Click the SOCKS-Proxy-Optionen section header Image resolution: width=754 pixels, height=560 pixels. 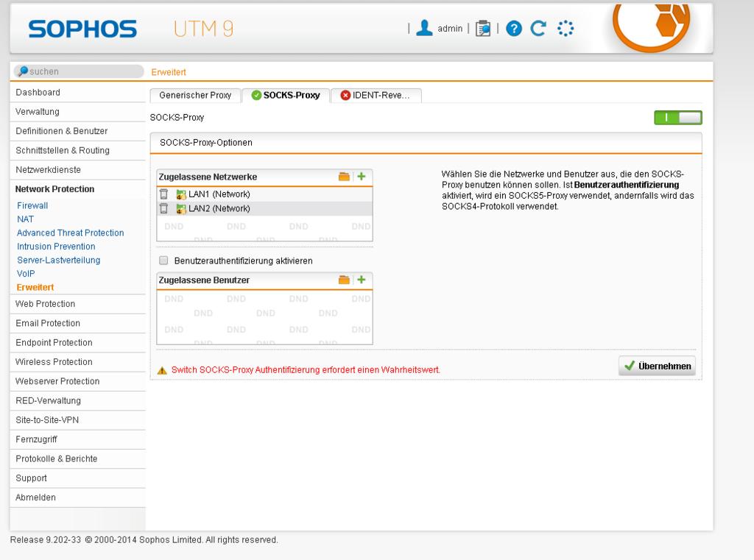(426, 143)
